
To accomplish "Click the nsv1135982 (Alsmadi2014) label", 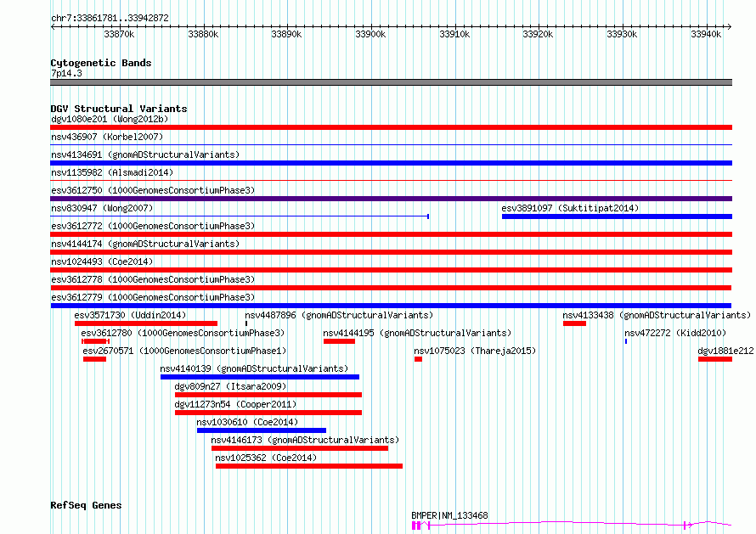I will [112, 172].
